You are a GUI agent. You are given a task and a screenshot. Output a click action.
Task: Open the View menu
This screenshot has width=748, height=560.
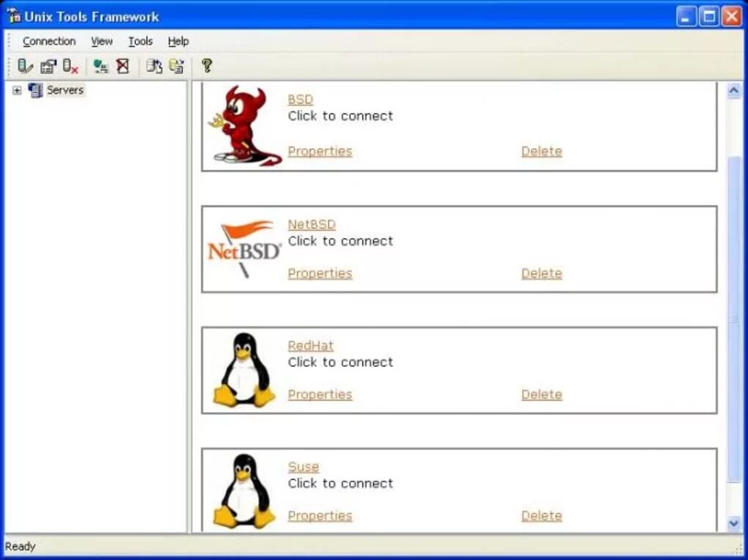pos(102,42)
